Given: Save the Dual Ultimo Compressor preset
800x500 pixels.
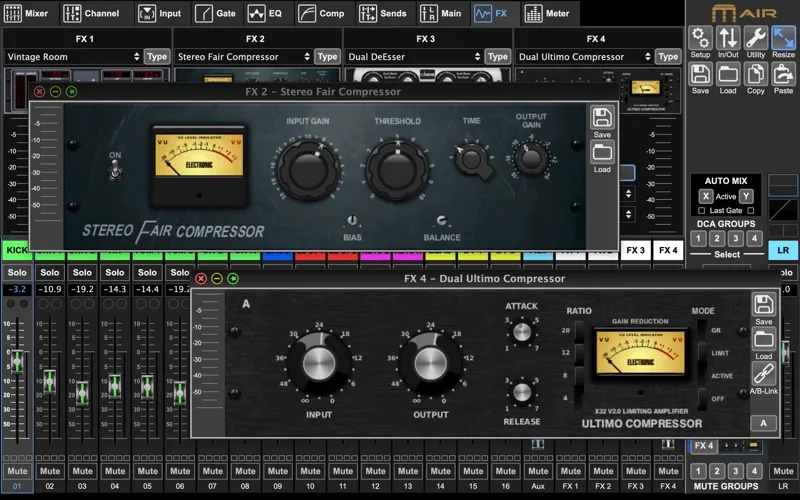Looking at the screenshot, I should point(764,305).
